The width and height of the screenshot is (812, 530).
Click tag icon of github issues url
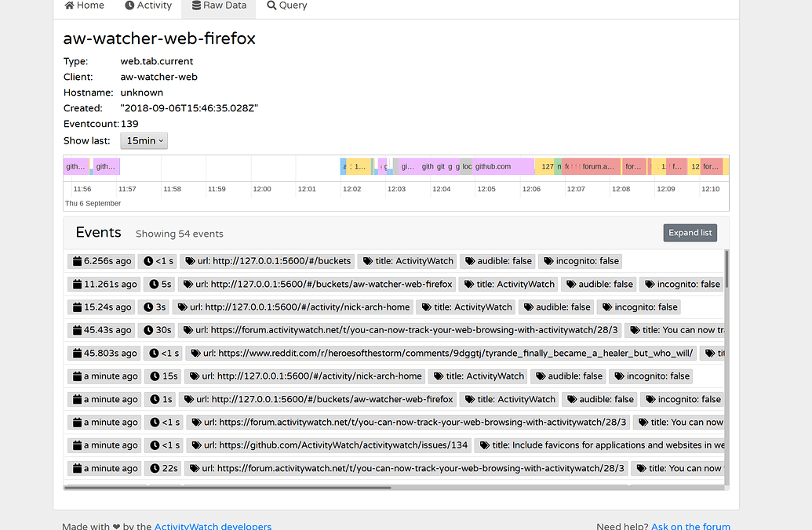pyautogui.click(x=197, y=445)
